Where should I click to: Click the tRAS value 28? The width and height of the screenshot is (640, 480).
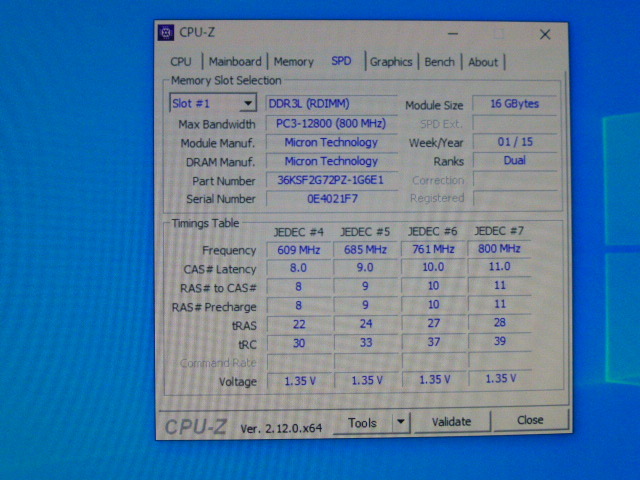click(500, 322)
